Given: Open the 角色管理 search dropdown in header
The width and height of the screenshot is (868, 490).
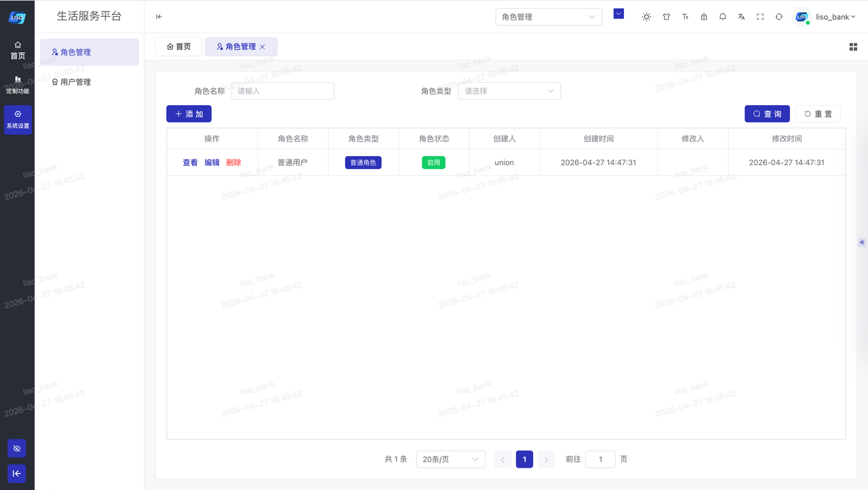Looking at the screenshot, I should [x=549, y=17].
